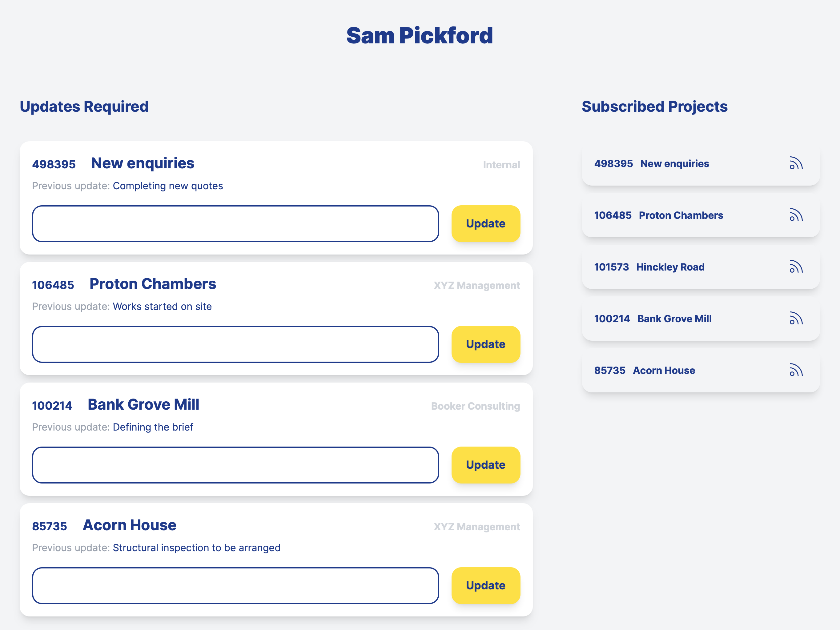This screenshot has width=840, height=630.
Task: Submit update for Proton Chambers
Action: (x=485, y=344)
